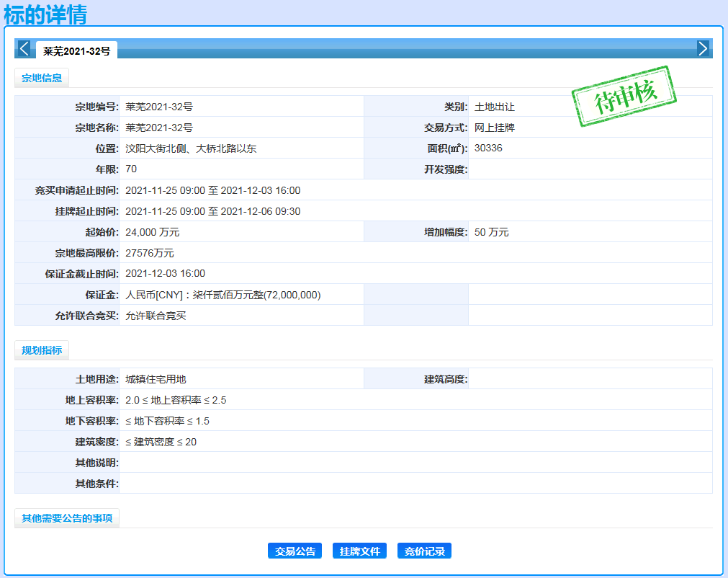
Task: Click the 竞买申请起止时间 date range value
Action: tap(212, 190)
